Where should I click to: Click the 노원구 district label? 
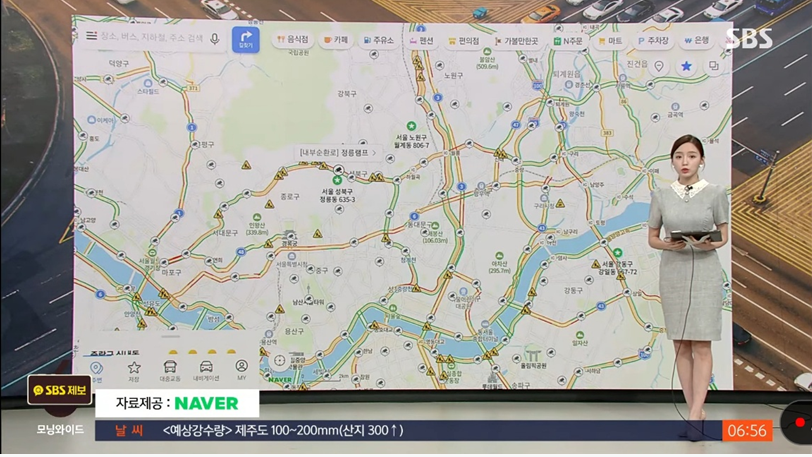(454, 76)
